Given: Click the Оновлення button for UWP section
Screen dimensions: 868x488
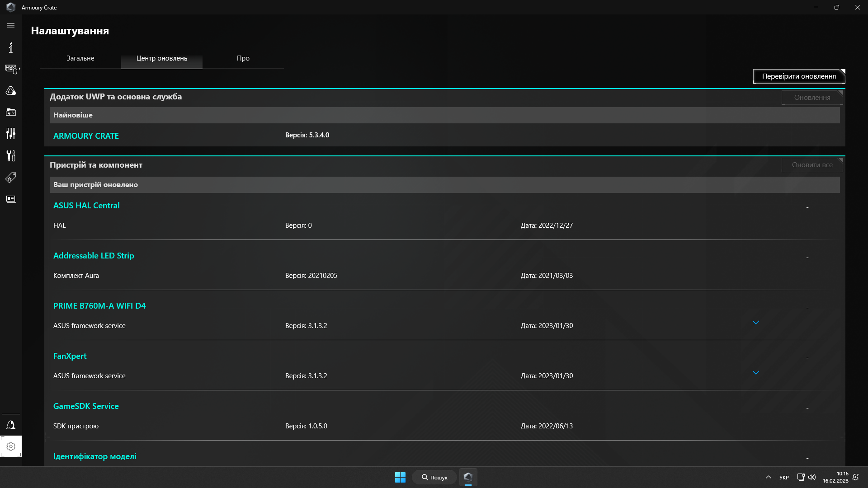Looking at the screenshot, I should click(812, 98).
